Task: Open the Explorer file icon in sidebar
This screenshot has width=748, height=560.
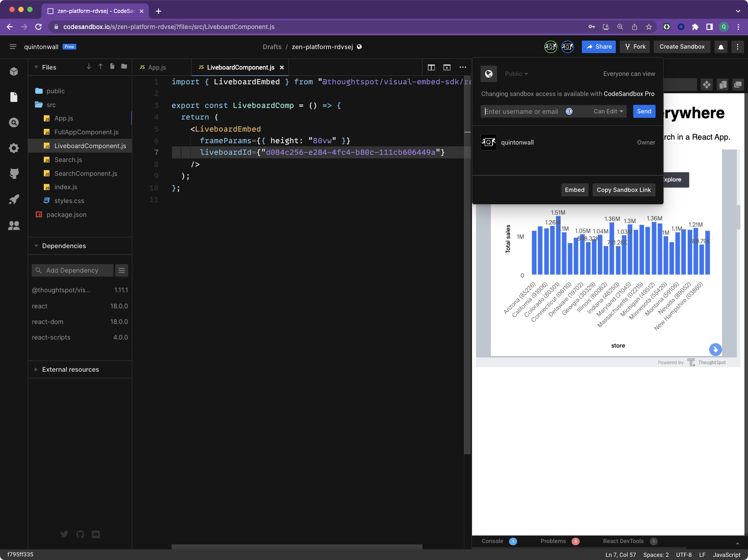Action: tap(14, 97)
